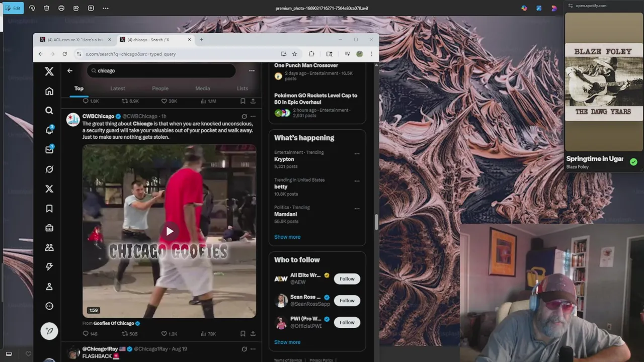This screenshot has height=362, width=644.
Task: Open Messages envelope in X sidebar
Action: click(49, 150)
